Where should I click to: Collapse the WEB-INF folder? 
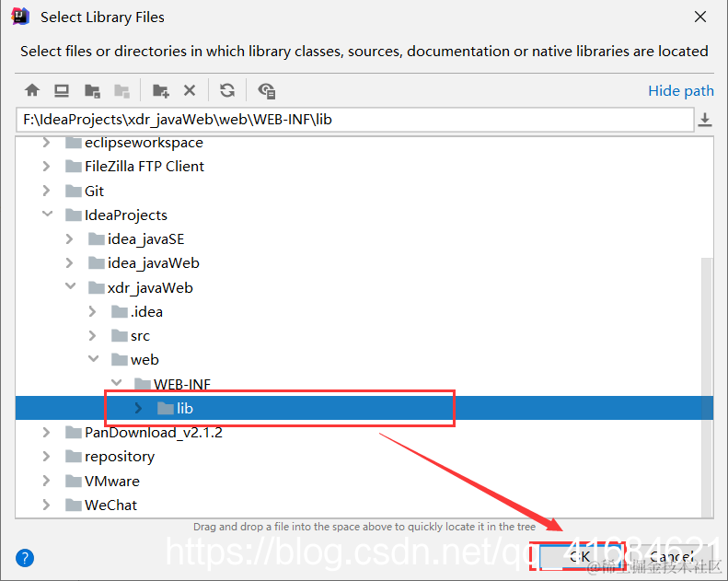click(x=117, y=383)
